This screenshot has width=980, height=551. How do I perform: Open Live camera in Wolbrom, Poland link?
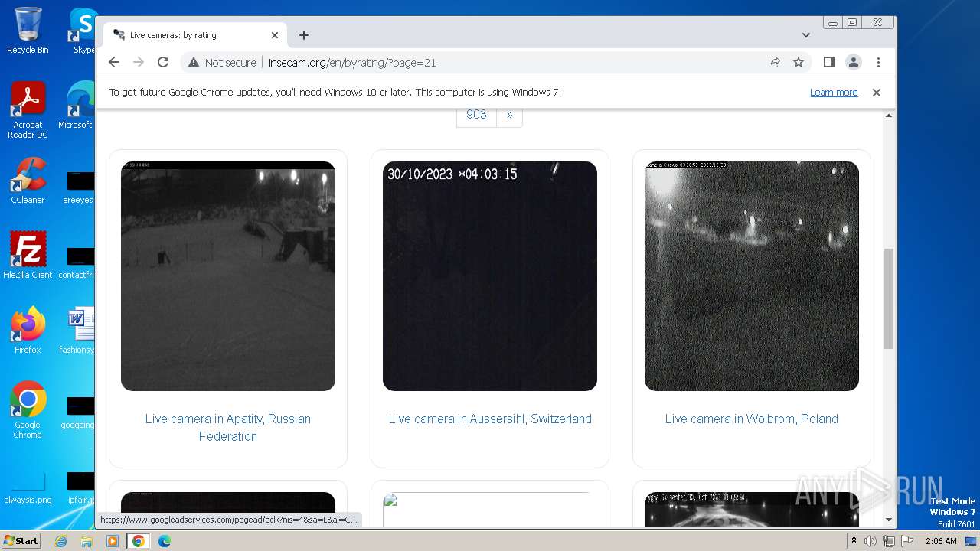pos(752,419)
